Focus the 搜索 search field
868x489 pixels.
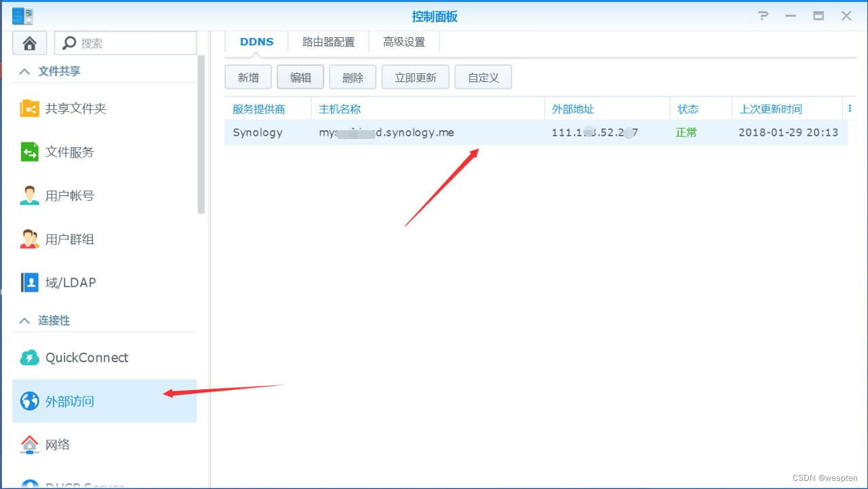(x=125, y=43)
